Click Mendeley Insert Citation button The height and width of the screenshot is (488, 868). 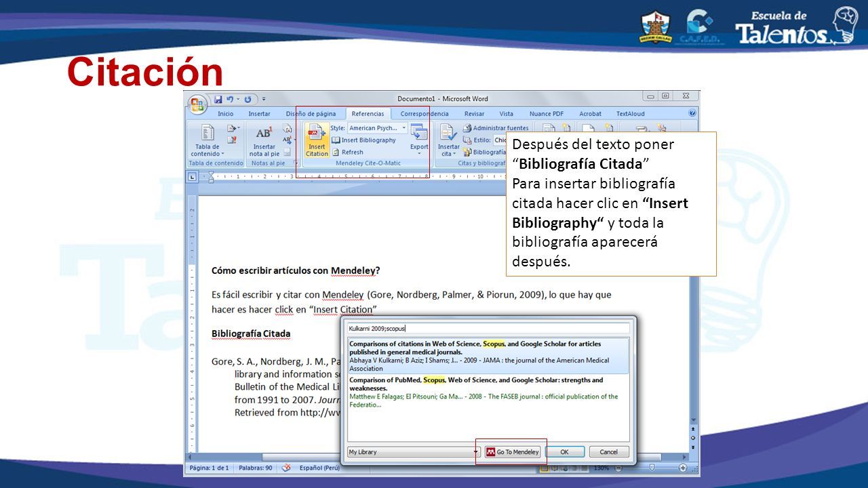point(317,140)
